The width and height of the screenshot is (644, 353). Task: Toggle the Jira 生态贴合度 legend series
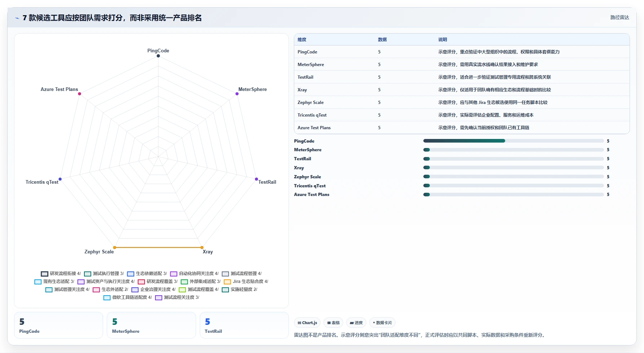[246, 282]
